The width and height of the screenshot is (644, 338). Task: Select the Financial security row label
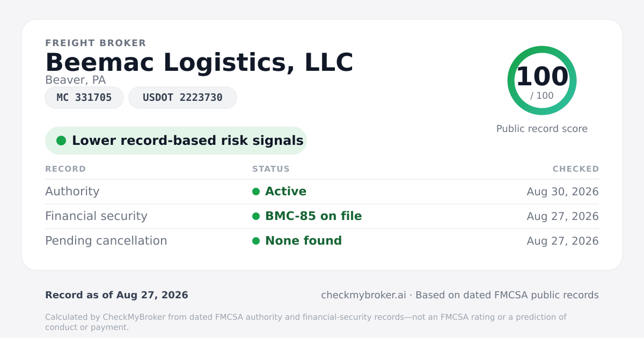click(96, 216)
